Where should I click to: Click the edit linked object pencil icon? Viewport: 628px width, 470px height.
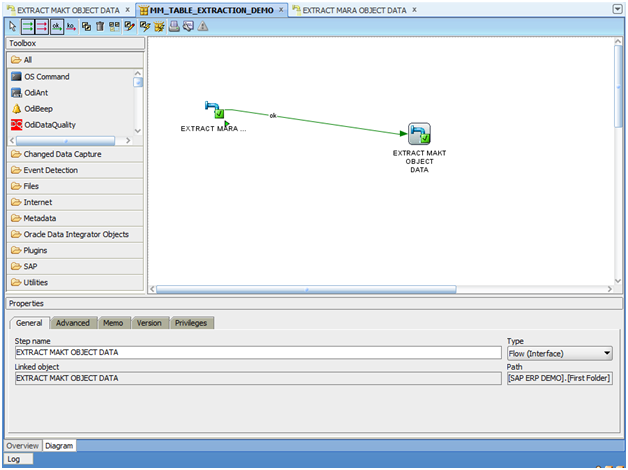pyautogui.click(x=129, y=27)
